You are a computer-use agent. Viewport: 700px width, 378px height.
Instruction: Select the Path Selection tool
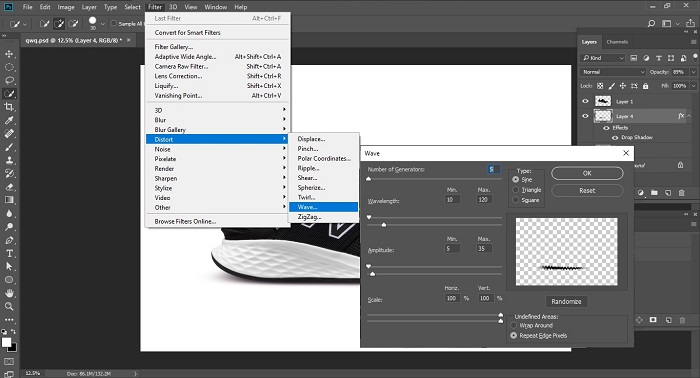(x=9, y=266)
